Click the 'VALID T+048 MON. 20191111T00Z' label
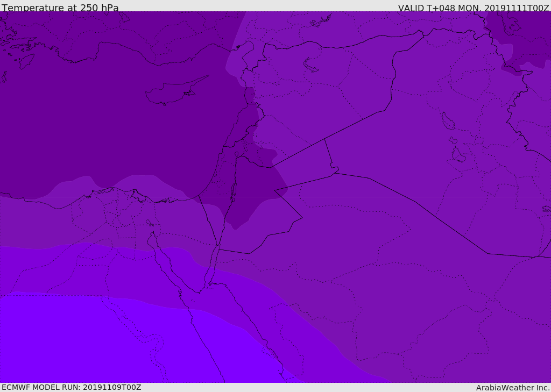551x392 pixels. point(474,8)
